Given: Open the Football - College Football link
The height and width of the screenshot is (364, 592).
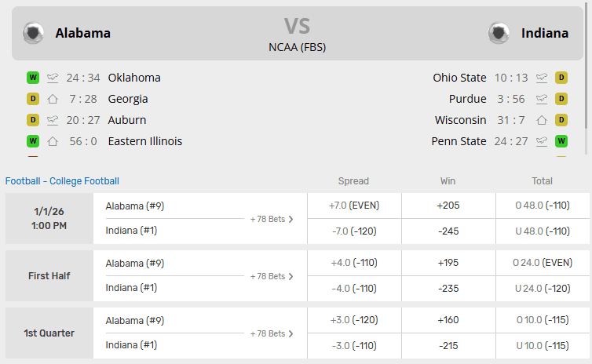Looking at the screenshot, I should [x=62, y=181].
